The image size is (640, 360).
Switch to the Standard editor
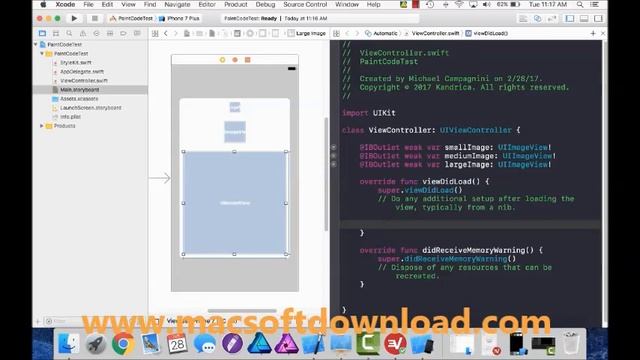[x=523, y=19]
